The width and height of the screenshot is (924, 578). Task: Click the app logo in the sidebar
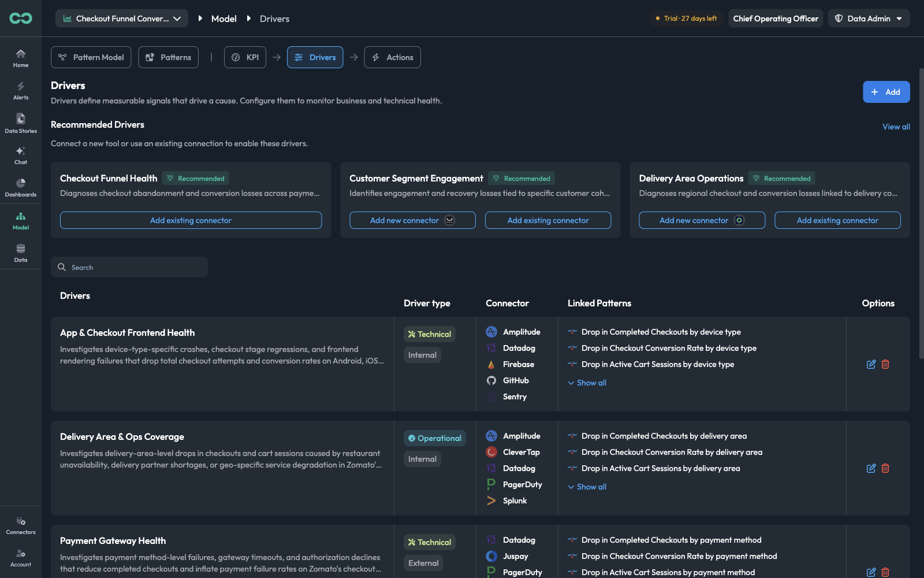click(x=21, y=18)
